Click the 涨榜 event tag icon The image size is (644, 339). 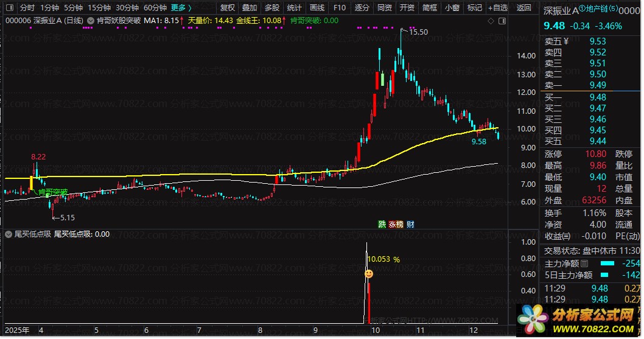point(396,224)
